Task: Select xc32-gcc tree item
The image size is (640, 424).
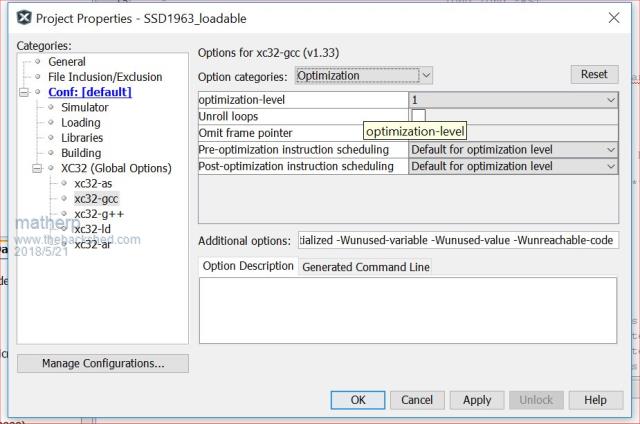Action: pos(96,199)
